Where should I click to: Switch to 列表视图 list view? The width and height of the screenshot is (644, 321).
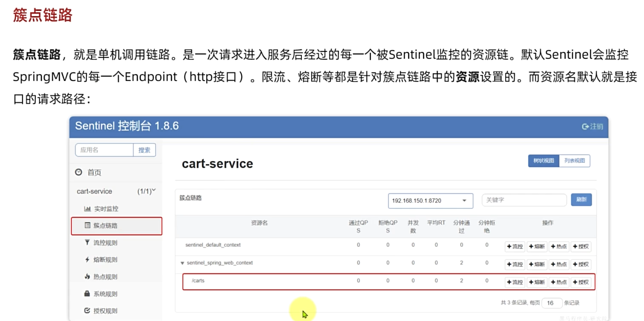click(575, 161)
